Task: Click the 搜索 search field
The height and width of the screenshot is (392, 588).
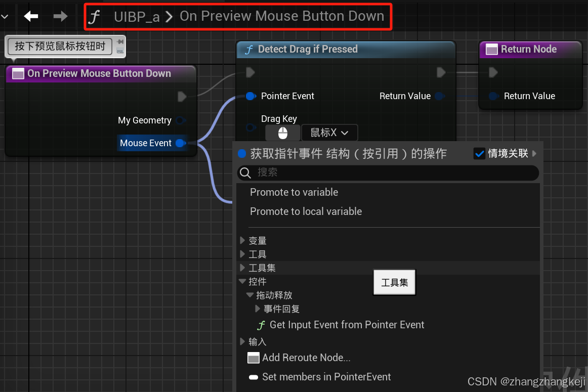Action: pos(388,173)
